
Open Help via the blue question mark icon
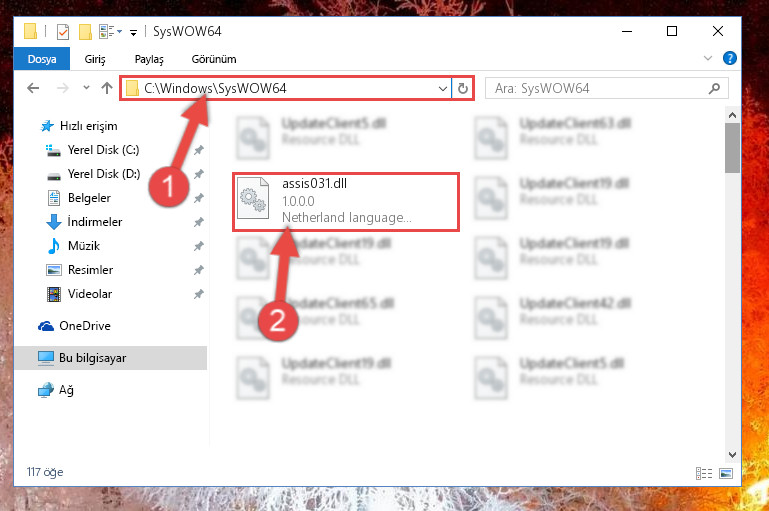coord(729,58)
